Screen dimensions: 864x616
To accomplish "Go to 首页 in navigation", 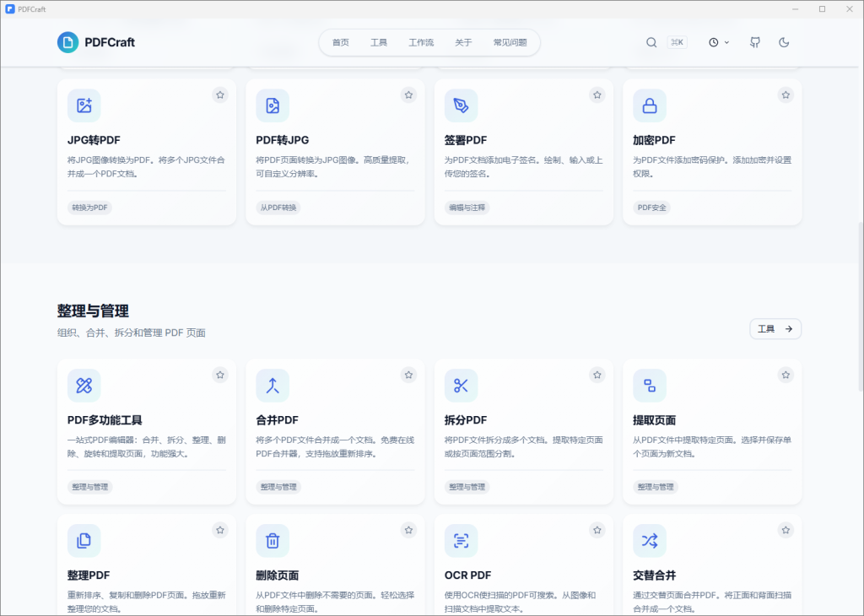I will 341,42.
